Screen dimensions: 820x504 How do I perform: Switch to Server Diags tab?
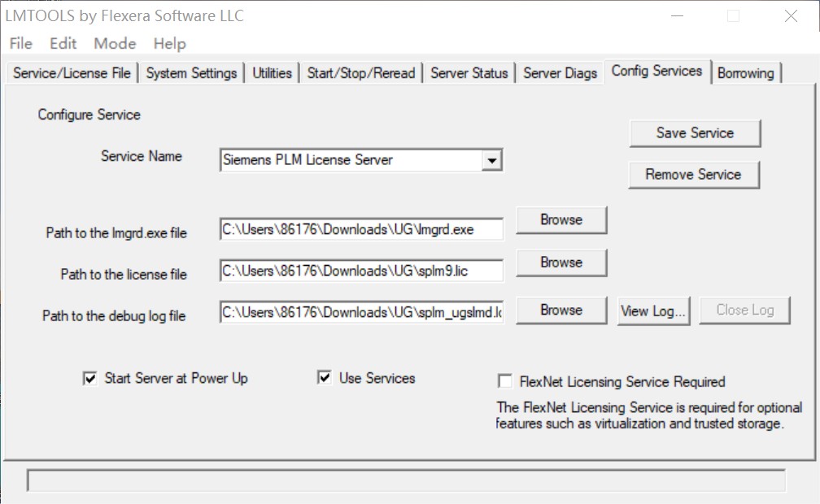tap(560, 72)
